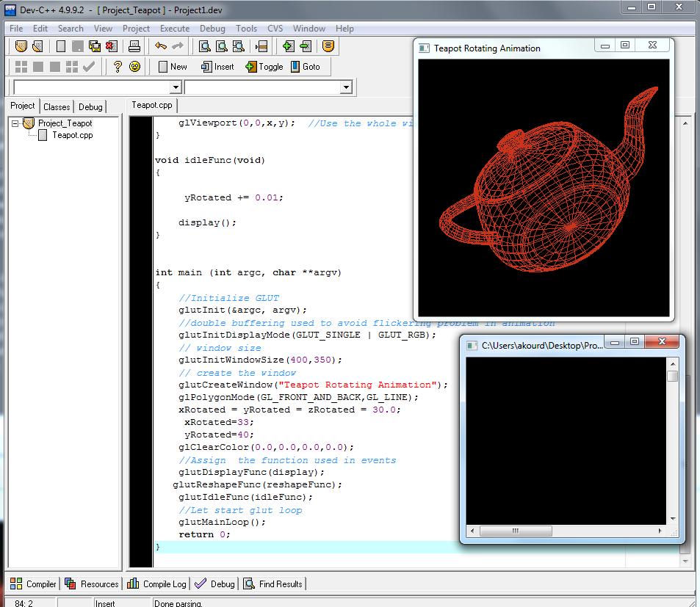
Task: Click the Close file red X icon
Action: [x=112, y=46]
